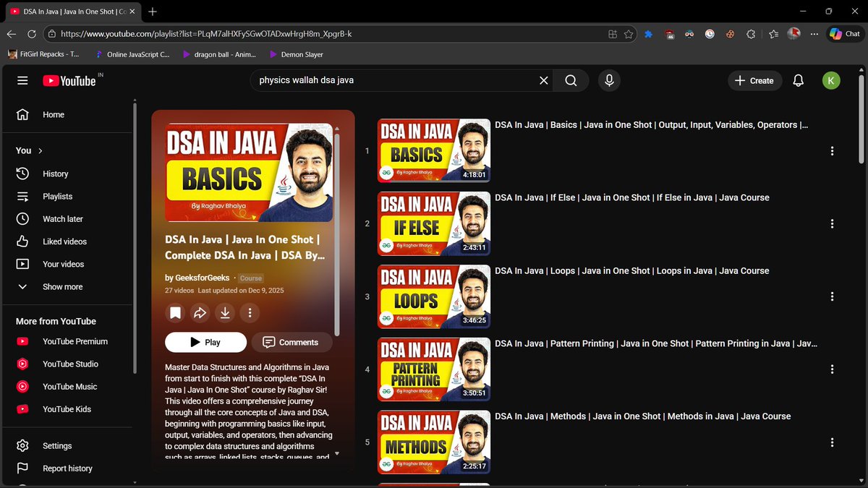Open action menu for Loops video
Screen dimensions: 868x488
coord(833,296)
